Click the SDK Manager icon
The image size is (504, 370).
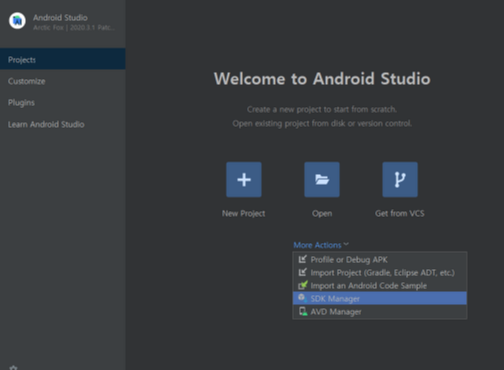pos(302,298)
